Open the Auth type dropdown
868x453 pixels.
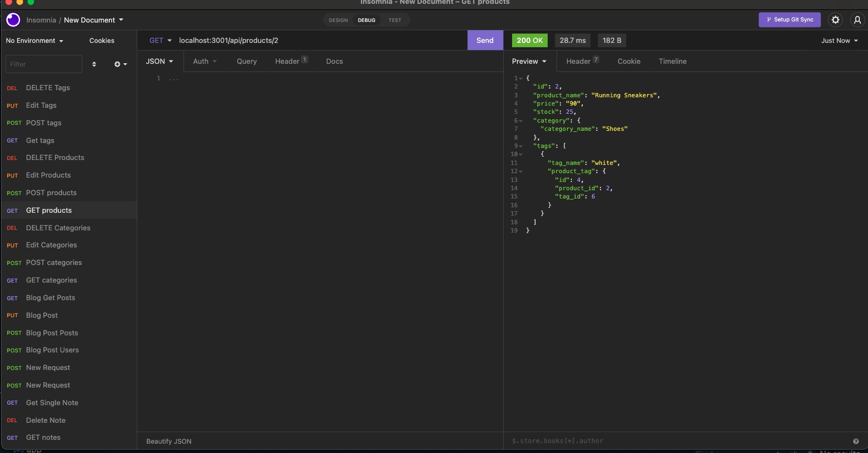pyautogui.click(x=204, y=62)
